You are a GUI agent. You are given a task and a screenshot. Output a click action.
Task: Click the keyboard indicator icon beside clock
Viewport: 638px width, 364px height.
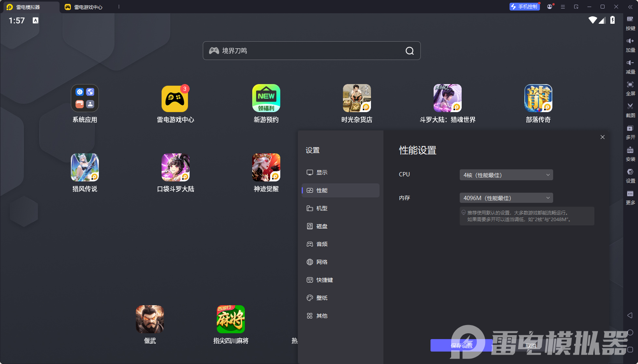point(35,20)
